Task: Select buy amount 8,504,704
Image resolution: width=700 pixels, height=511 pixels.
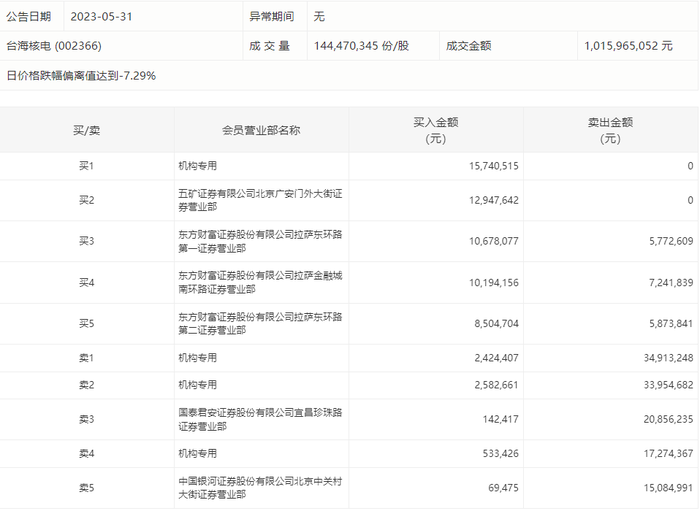Action: pos(496,324)
